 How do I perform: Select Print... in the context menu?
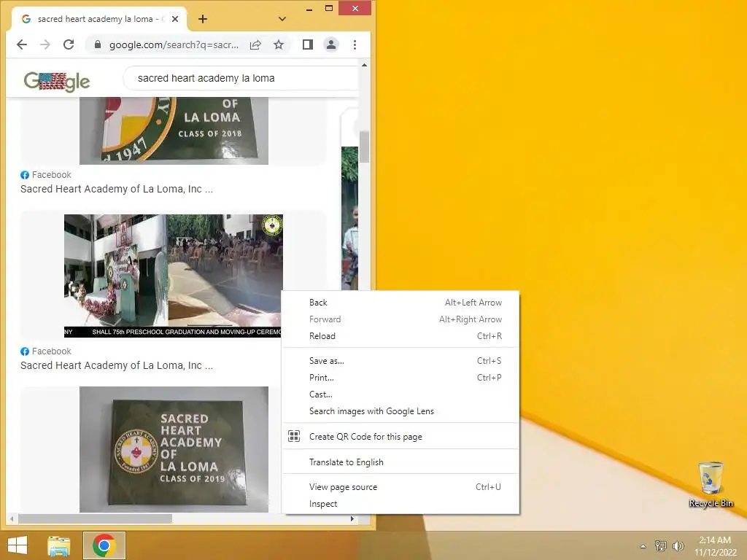[400, 377]
